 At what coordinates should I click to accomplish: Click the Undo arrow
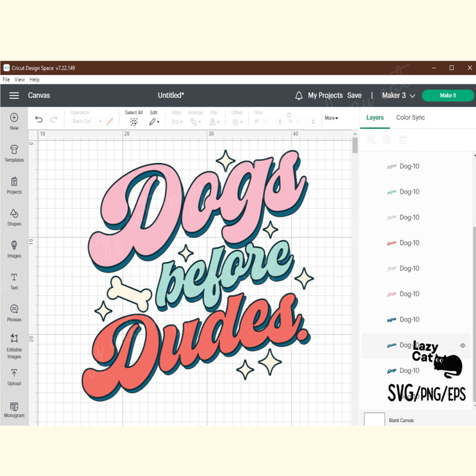point(39,120)
